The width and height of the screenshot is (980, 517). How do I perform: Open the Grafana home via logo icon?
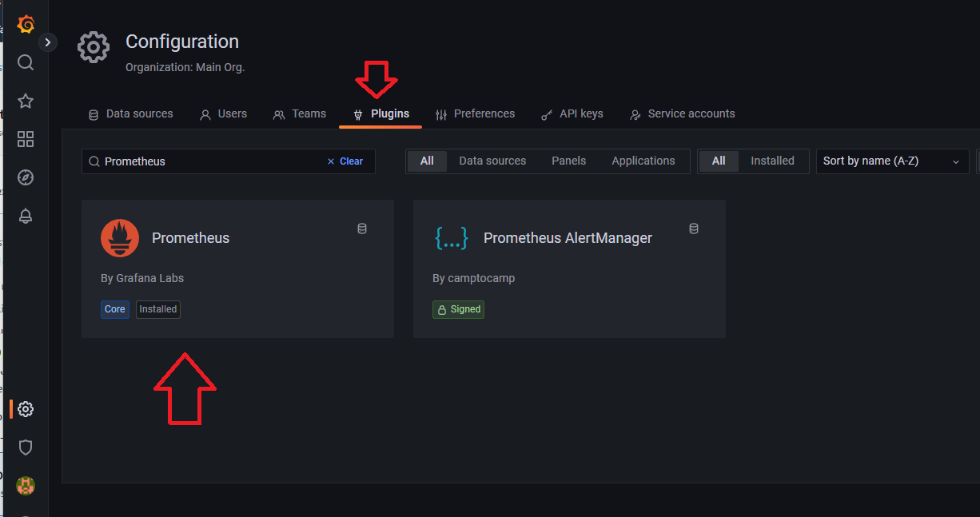click(x=25, y=23)
